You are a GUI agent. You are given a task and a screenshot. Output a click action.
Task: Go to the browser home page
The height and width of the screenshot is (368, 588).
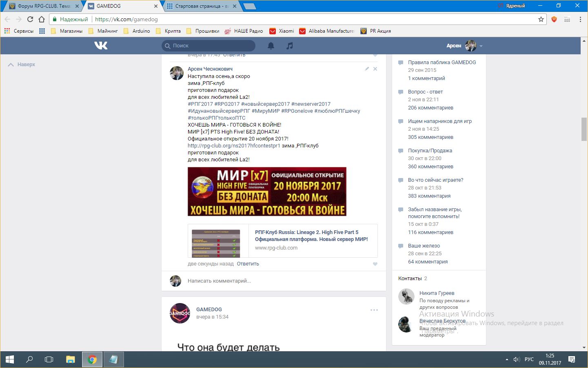pos(42,19)
